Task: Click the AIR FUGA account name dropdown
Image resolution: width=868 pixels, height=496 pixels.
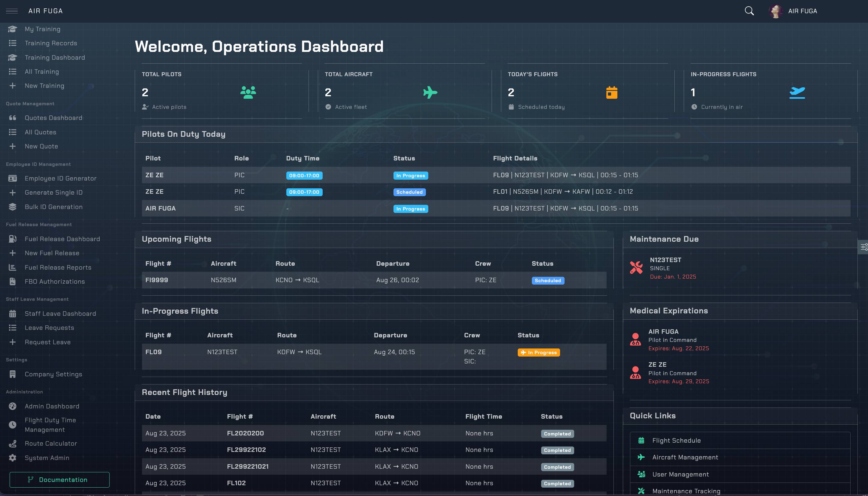Action: 802,11
